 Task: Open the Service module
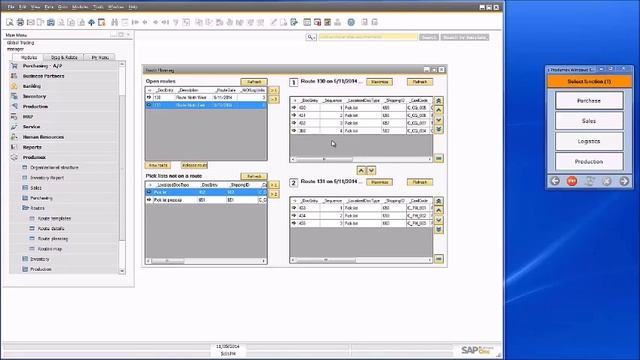31,127
